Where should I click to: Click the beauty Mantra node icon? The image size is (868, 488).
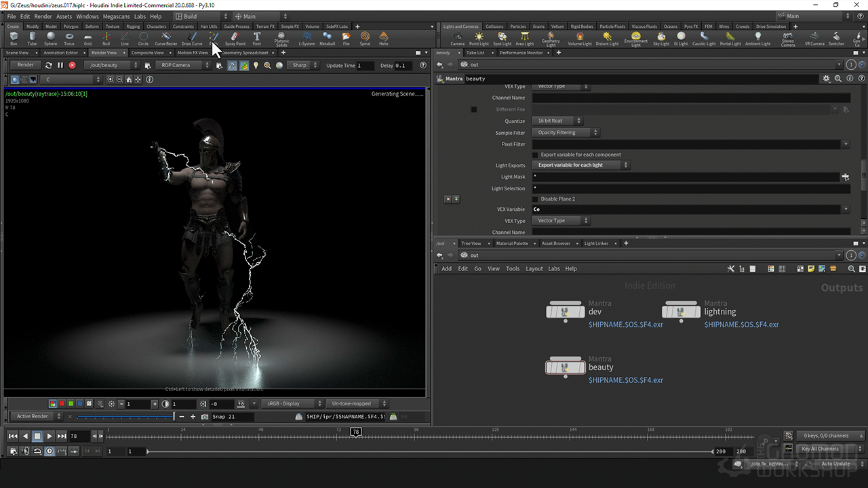565,367
